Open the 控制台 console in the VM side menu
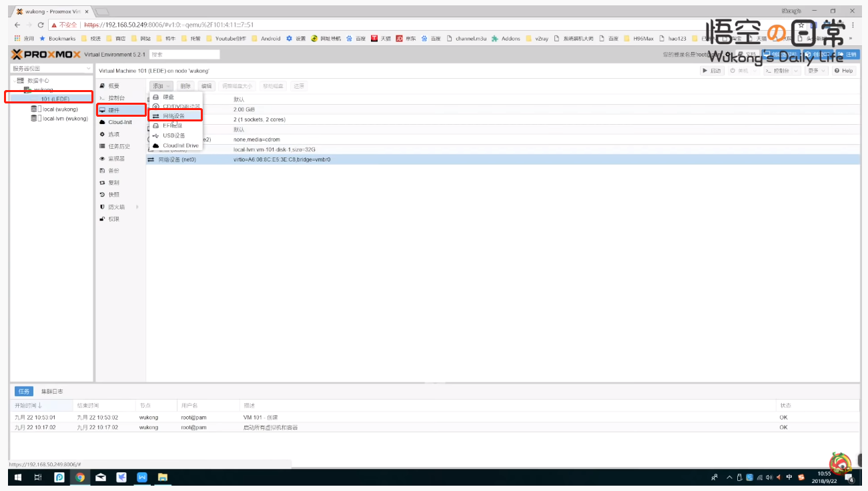Screen dimensions: 868x491 (x=120, y=98)
